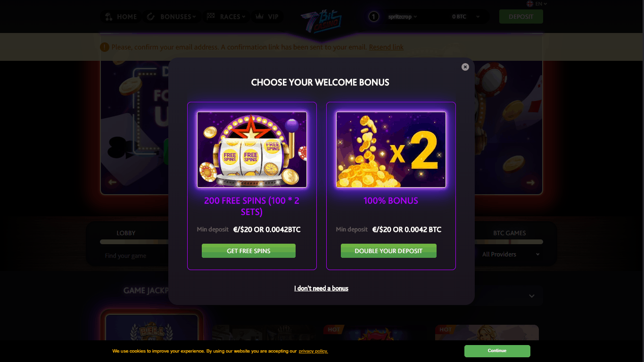Click the banner next arrow
The image size is (644, 362).
(x=531, y=182)
